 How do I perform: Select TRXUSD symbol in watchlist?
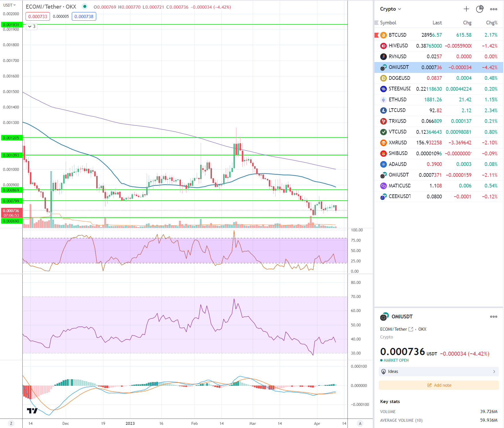point(397,121)
